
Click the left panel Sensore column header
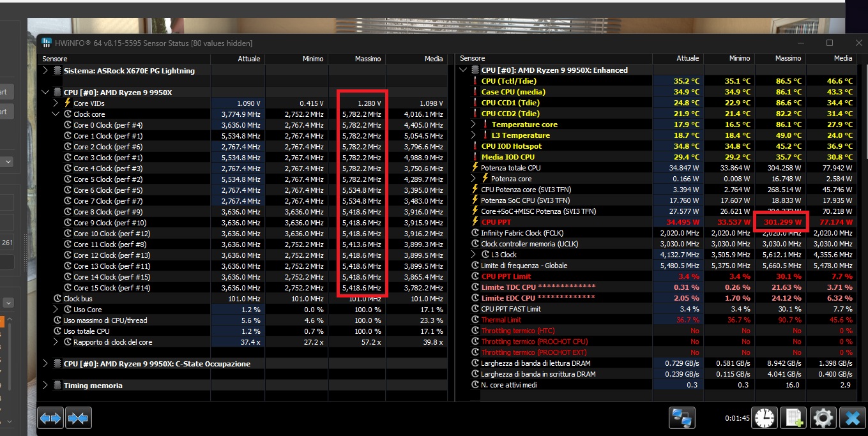point(125,59)
